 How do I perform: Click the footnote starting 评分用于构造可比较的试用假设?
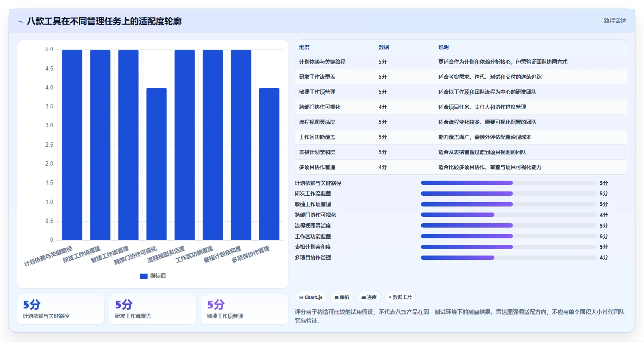click(460, 316)
